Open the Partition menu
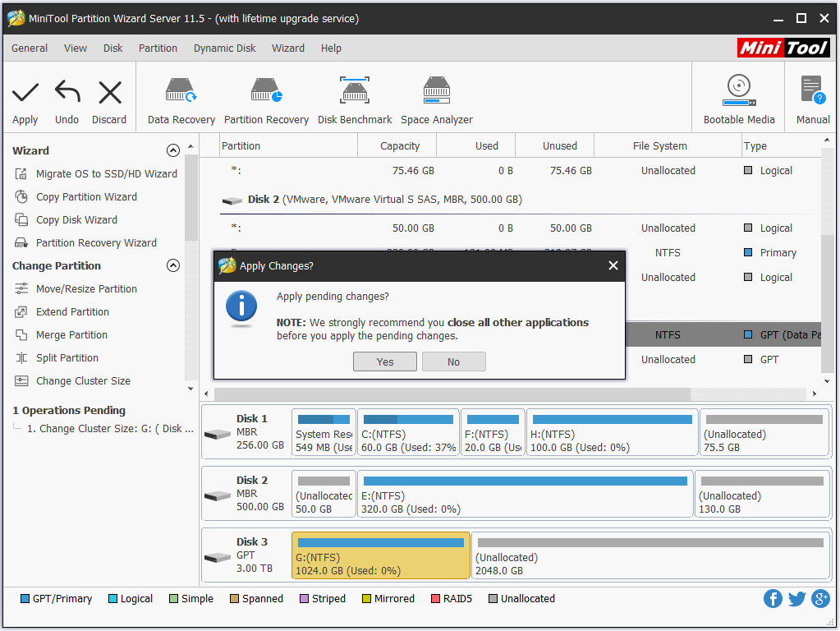 (x=158, y=48)
